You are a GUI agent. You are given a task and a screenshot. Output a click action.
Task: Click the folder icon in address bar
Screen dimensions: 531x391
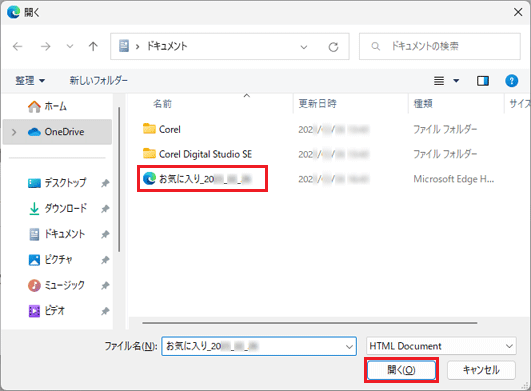pos(124,46)
